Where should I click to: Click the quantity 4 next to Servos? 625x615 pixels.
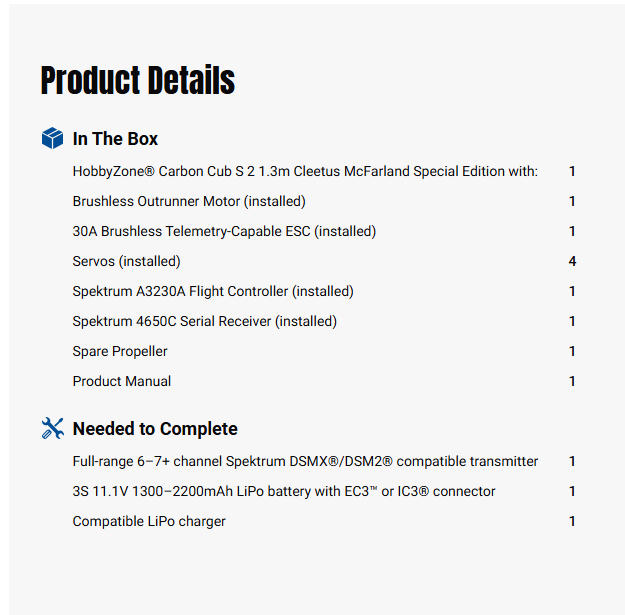(x=573, y=261)
